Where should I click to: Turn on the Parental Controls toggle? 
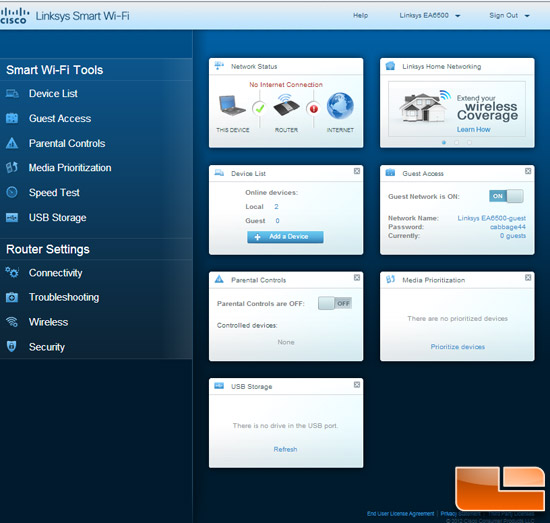[x=335, y=303]
